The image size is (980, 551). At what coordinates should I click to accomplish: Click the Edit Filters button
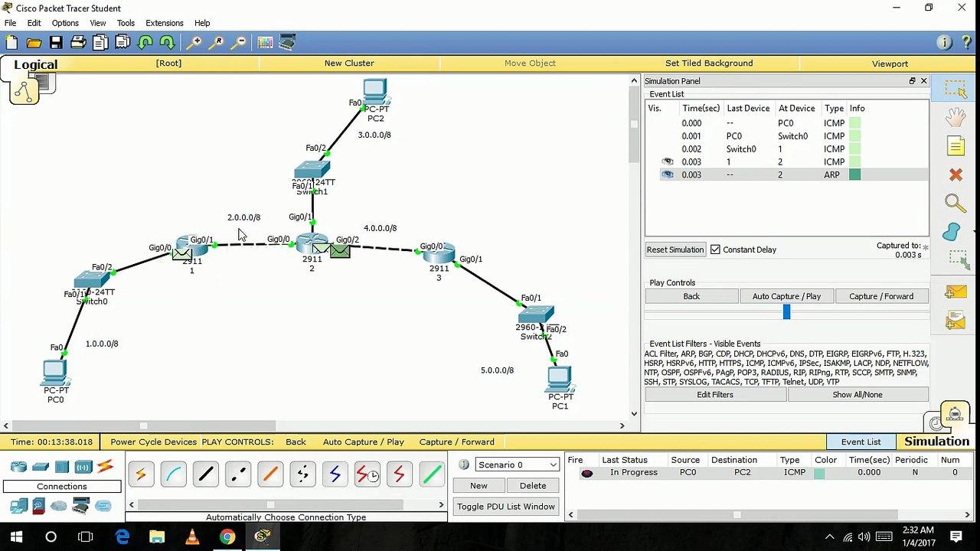click(x=715, y=395)
